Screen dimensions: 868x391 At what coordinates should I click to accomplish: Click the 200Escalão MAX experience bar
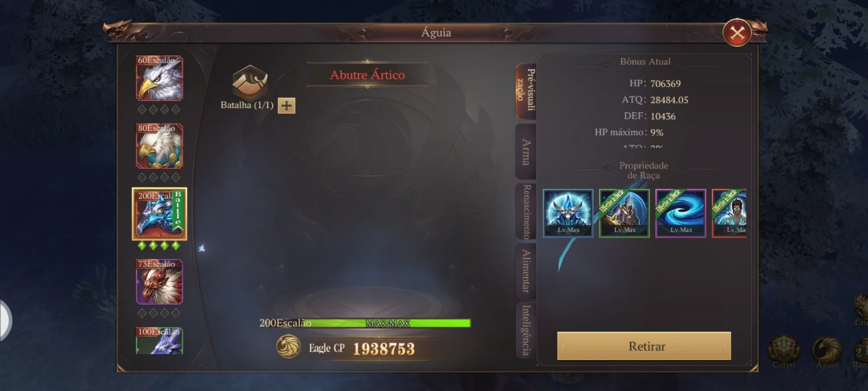point(387,323)
